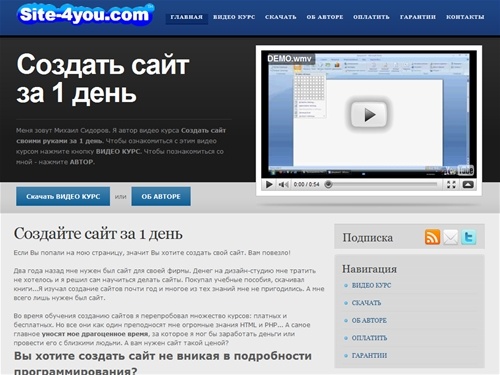The image size is (500, 375).
Task: Select СКАЧАТЬ in top navigation bar
Action: coord(281,17)
